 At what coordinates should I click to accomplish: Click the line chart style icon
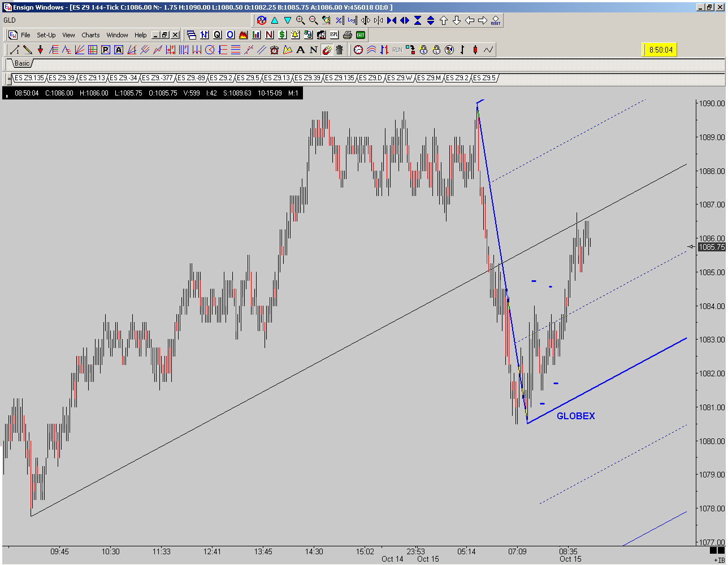pos(488,50)
